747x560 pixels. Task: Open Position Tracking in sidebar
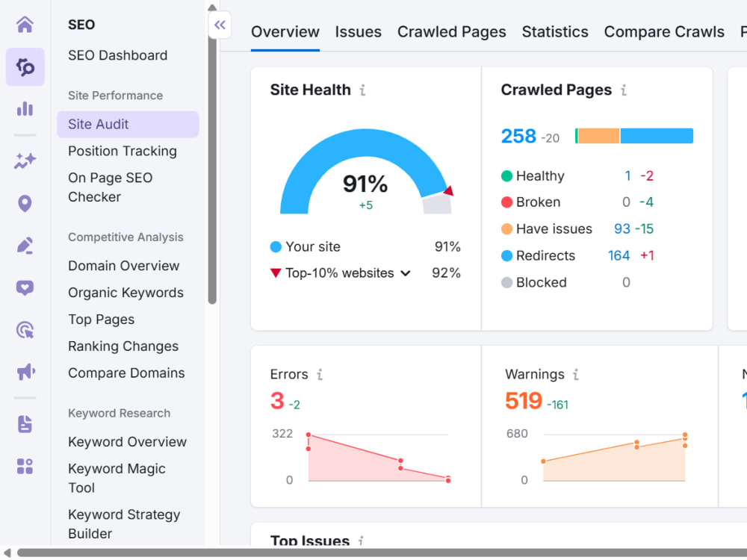[x=123, y=151]
